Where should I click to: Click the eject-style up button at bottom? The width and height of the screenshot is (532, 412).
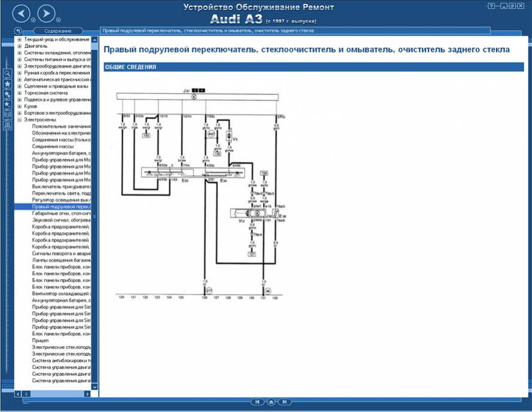271,402
